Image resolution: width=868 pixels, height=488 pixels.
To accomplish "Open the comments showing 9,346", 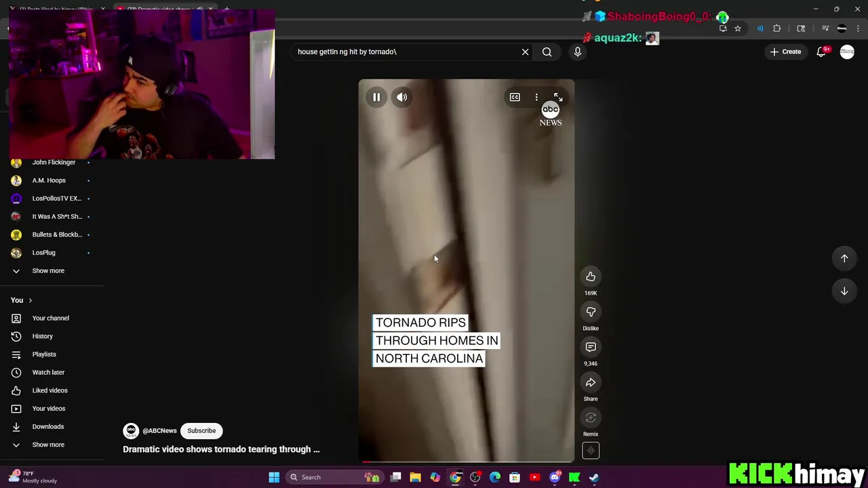I will [x=591, y=347].
